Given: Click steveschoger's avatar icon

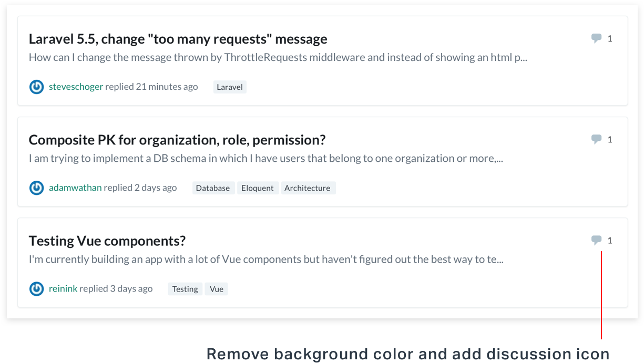Looking at the screenshot, I should (36, 87).
